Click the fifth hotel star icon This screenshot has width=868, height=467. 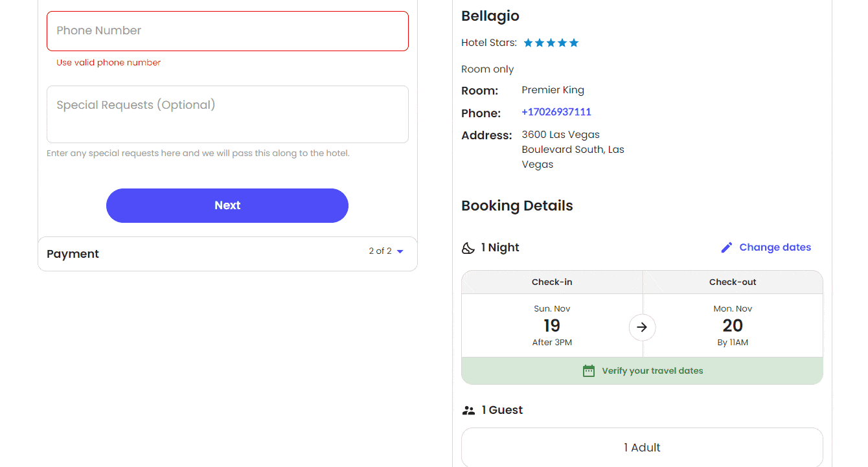pos(573,43)
